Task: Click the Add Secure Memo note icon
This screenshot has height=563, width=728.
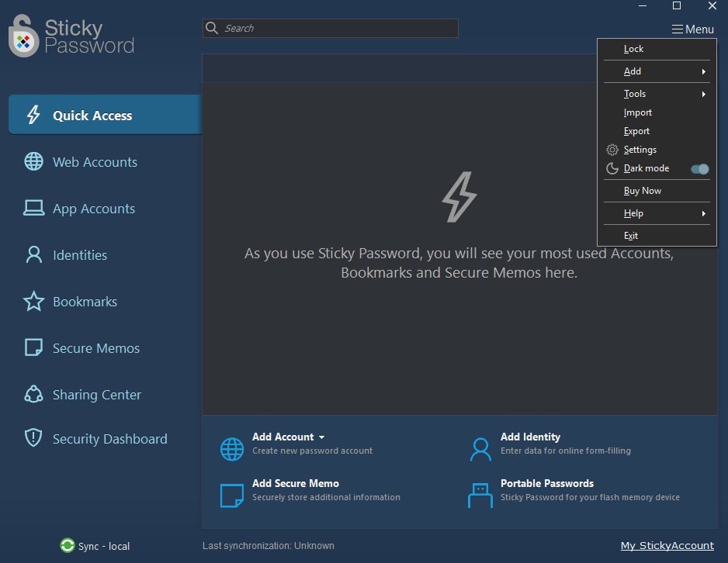Action: [232, 496]
